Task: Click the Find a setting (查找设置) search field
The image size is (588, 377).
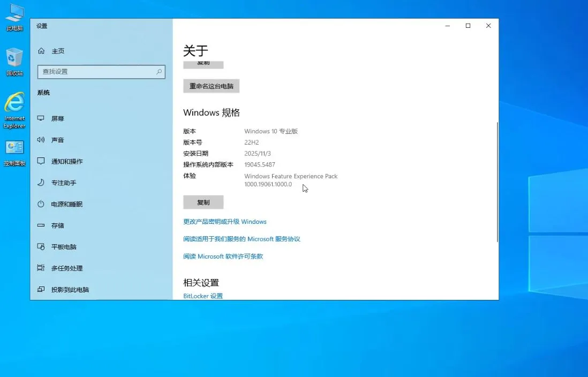Action: [x=96, y=72]
